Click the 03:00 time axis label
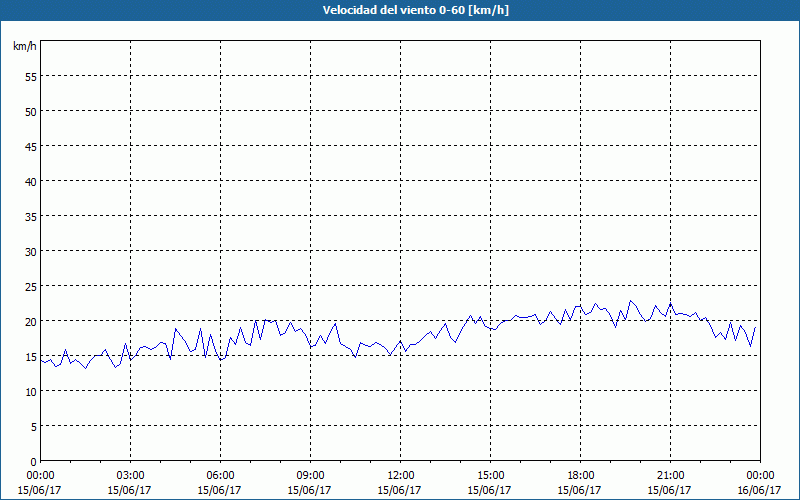The height and width of the screenshot is (500, 800). [x=130, y=476]
